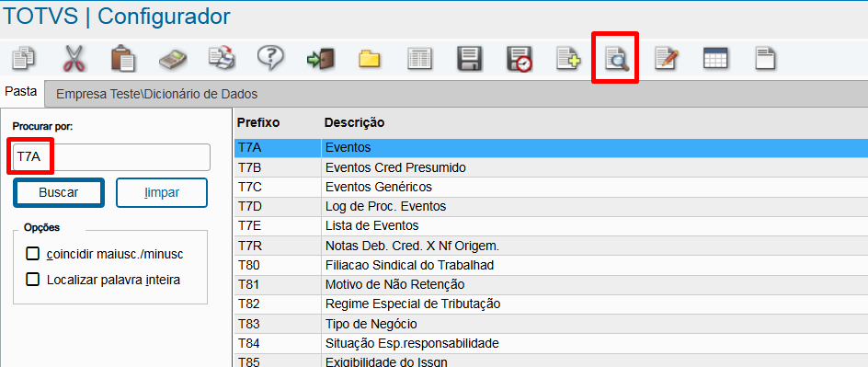868x367 pixels.
Task: Select the Eventos Genéricos row
Action: 551,187
